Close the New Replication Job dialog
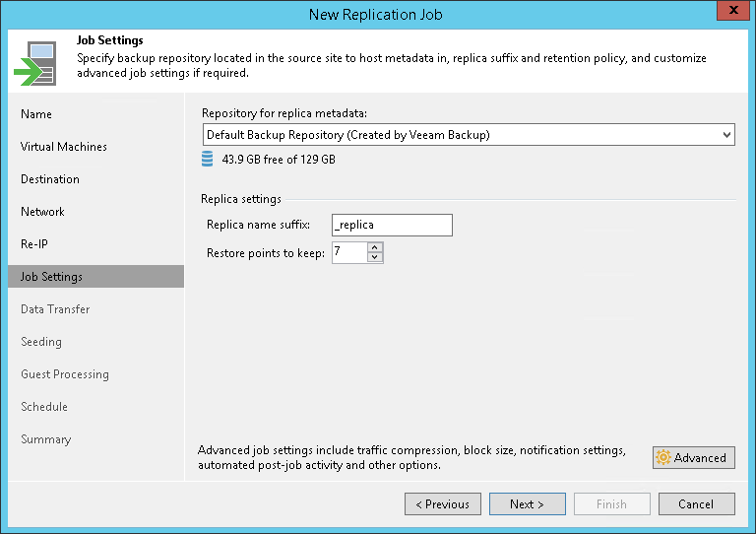The image size is (756, 534). click(x=730, y=13)
